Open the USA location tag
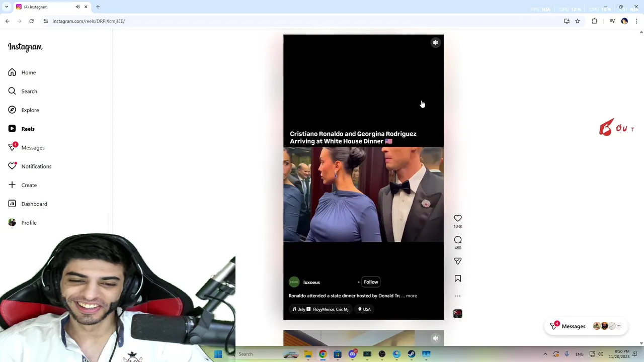The height and width of the screenshot is (362, 644). pos(364,309)
